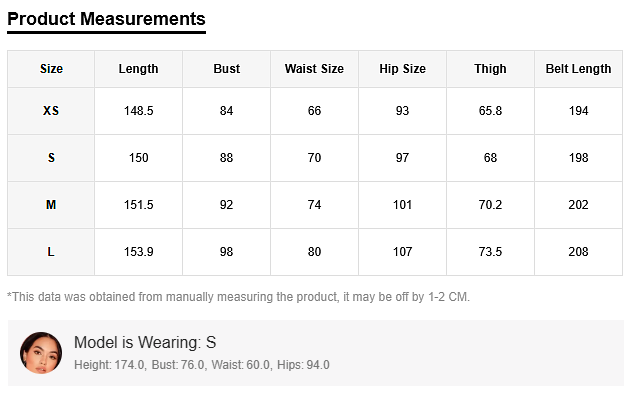Click the Hip Size column header
The width and height of the screenshot is (627, 411).
pos(402,69)
